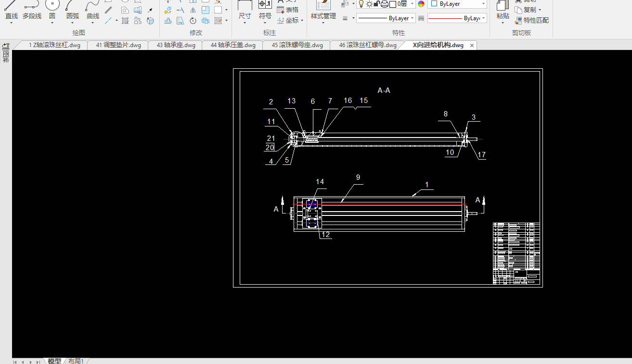Toggle the layer lock padlock icon

click(377, 4)
